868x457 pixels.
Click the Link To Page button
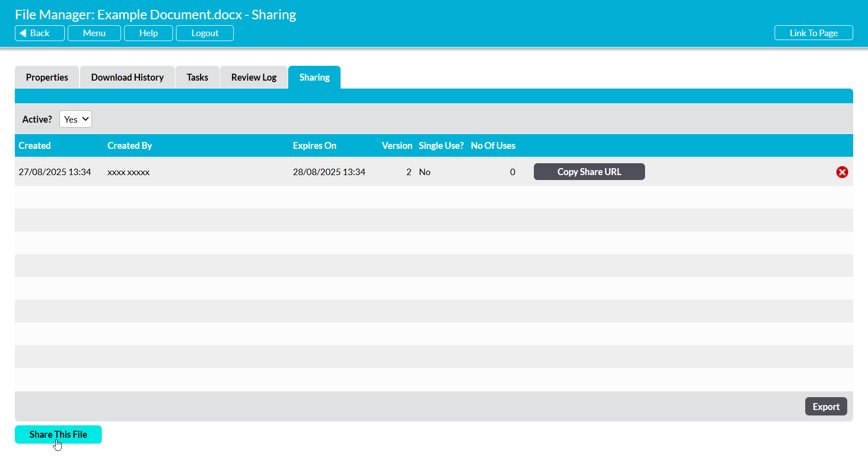[813, 33]
